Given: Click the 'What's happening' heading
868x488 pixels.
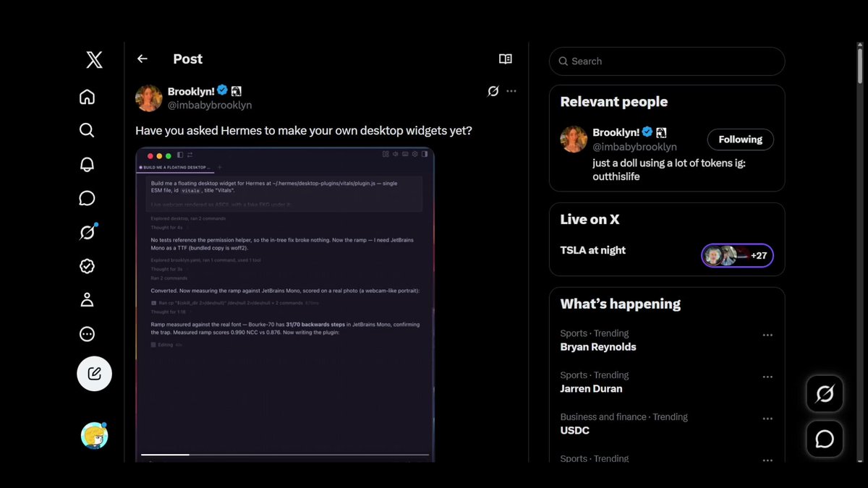Looking at the screenshot, I should (x=621, y=304).
